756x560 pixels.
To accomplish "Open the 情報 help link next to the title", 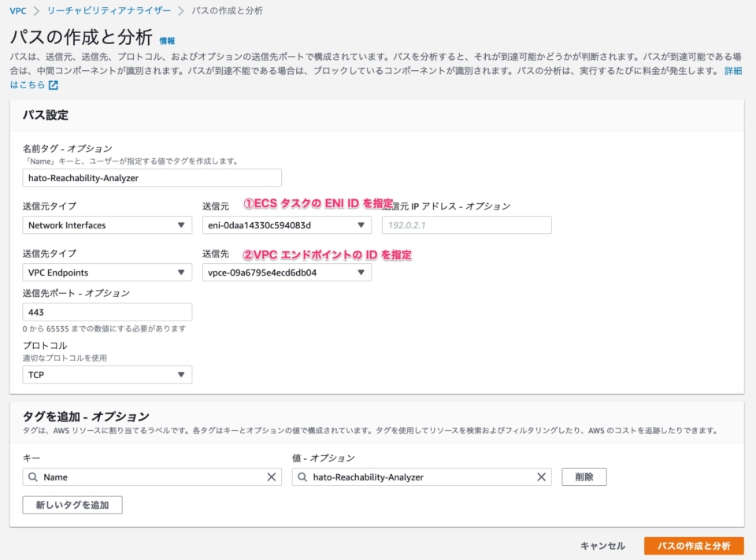I will click(165, 39).
